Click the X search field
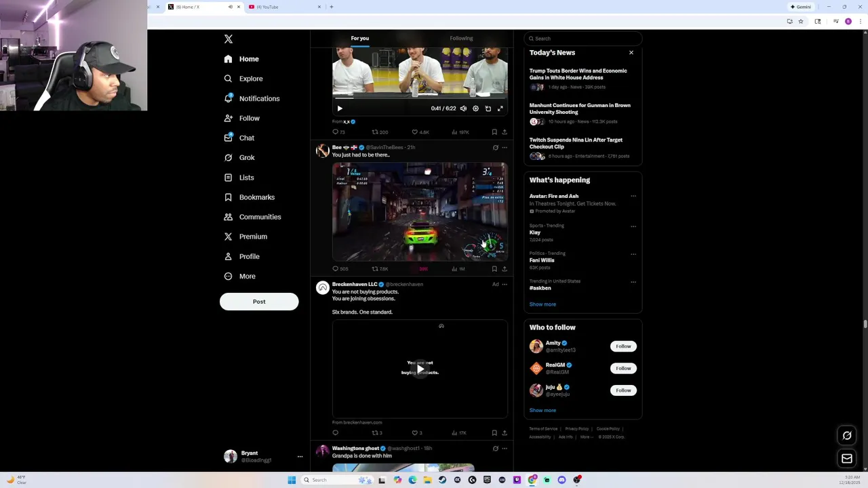Viewport: 868px width, 488px height. 583,39
